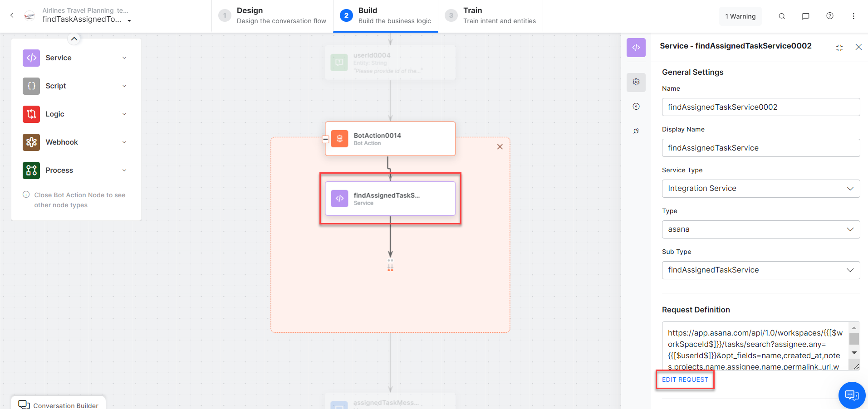The width and height of the screenshot is (868, 409).
Task: Open the comments chat icon in header
Action: coord(806,16)
